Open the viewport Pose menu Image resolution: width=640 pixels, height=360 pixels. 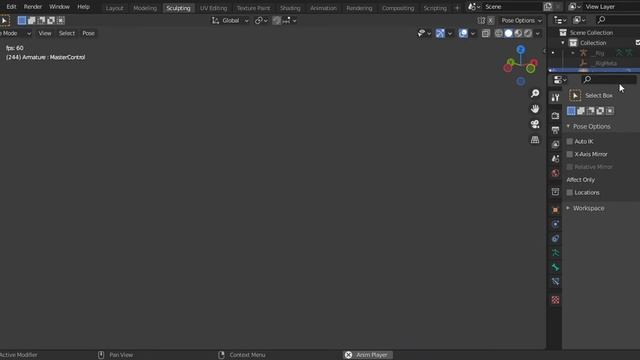click(89, 33)
